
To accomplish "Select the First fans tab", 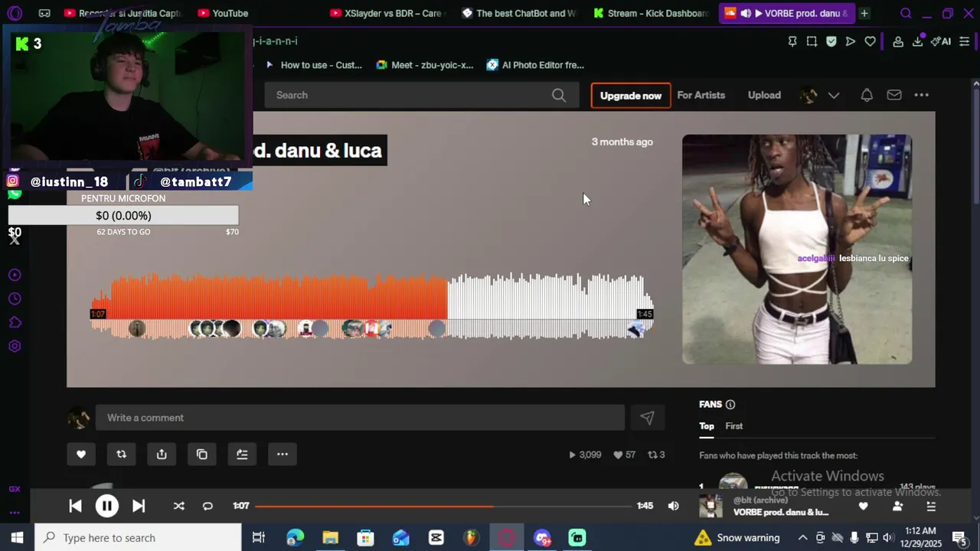I will [x=734, y=426].
